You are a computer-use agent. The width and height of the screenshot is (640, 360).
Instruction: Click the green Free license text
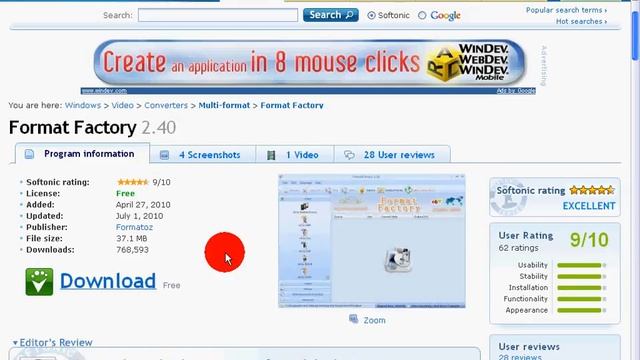(x=125, y=193)
